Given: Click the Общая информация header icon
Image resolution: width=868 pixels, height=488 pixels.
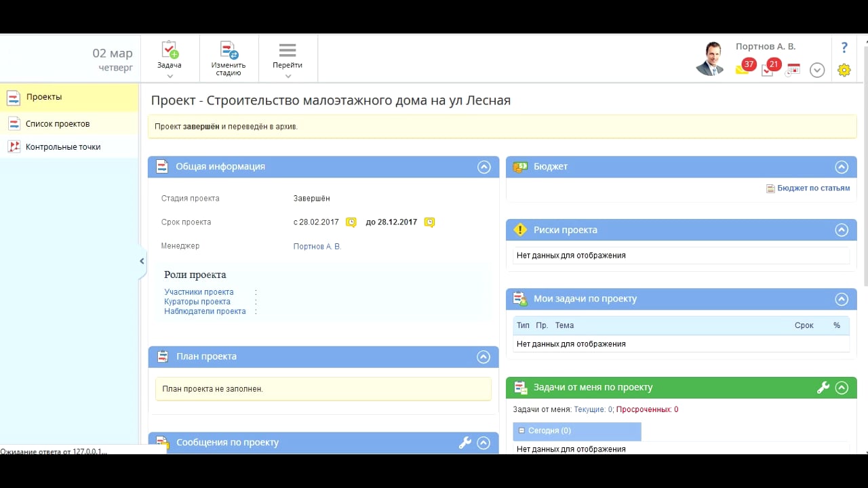Looking at the screenshot, I should pos(162,167).
